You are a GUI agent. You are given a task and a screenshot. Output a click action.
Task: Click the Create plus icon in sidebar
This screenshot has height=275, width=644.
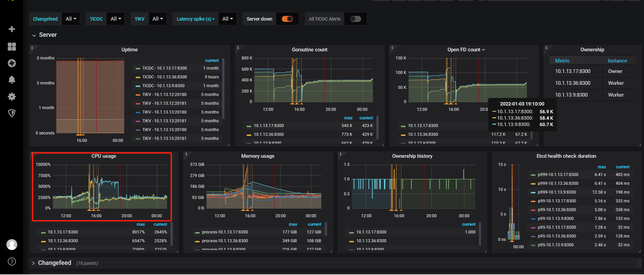click(12, 29)
